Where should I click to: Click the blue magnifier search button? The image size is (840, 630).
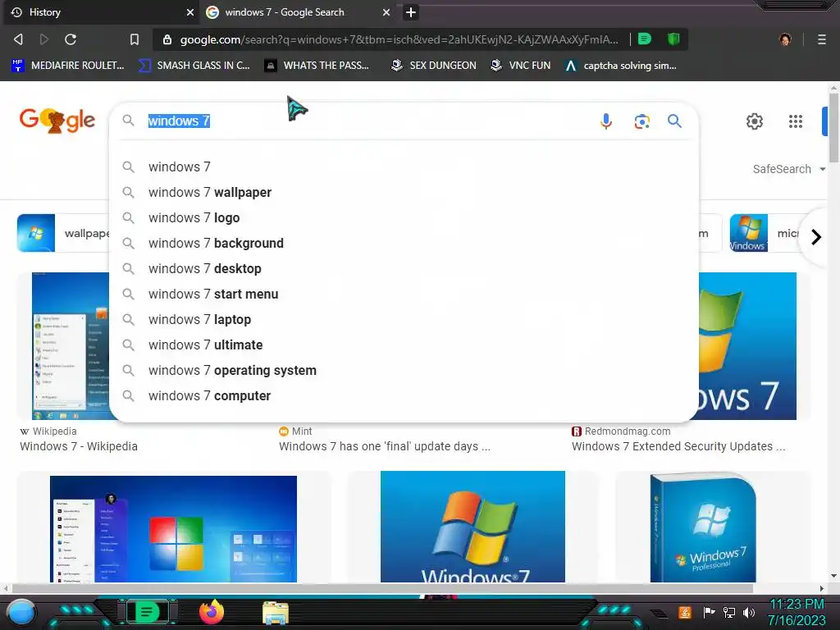pos(674,121)
